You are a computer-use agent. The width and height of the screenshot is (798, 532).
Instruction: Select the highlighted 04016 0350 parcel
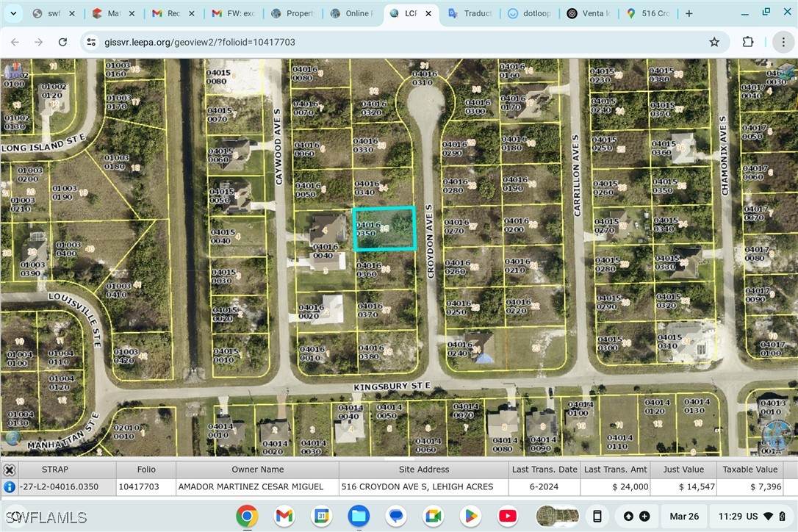pyautogui.click(x=384, y=229)
